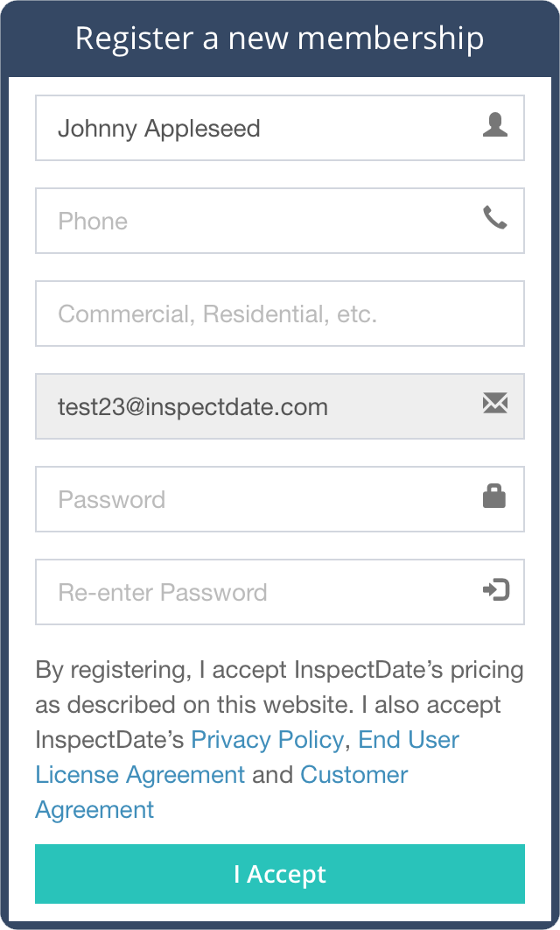This screenshot has width=560, height=930.
Task: Click the "I also accept" sentence text
Action: (x=432, y=705)
